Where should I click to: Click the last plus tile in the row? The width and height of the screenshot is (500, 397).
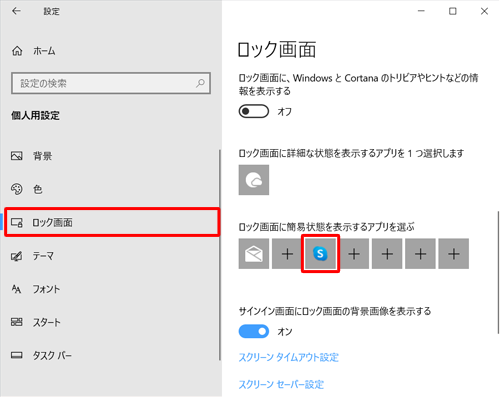454,254
